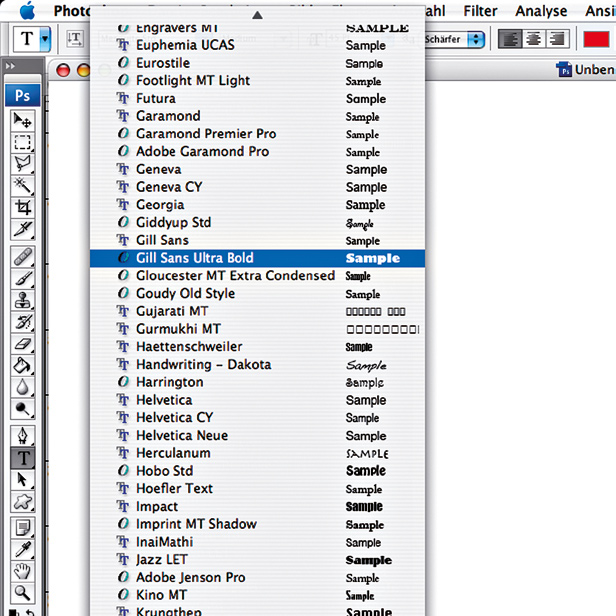
Task: Click the Ps logo at toolbox top
Action: click(x=22, y=95)
